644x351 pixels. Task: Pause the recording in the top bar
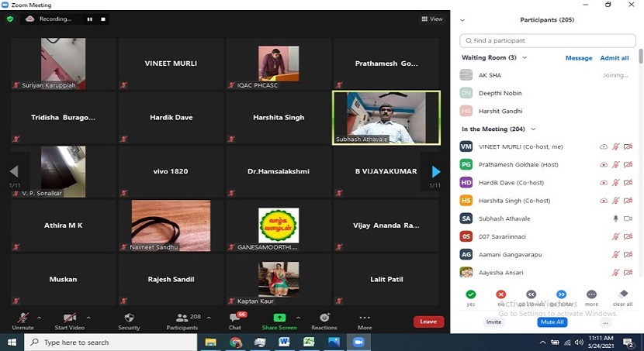click(x=89, y=19)
